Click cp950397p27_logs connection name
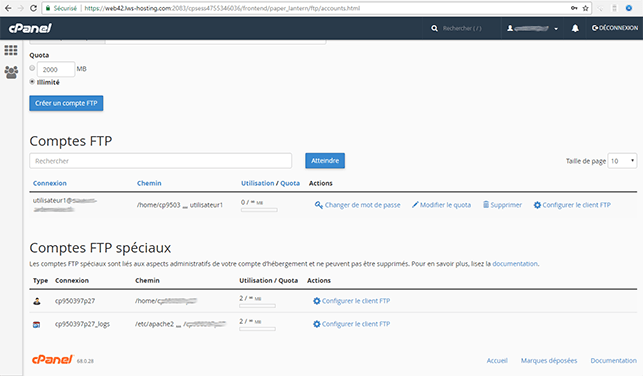 pyautogui.click(x=82, y=324)
